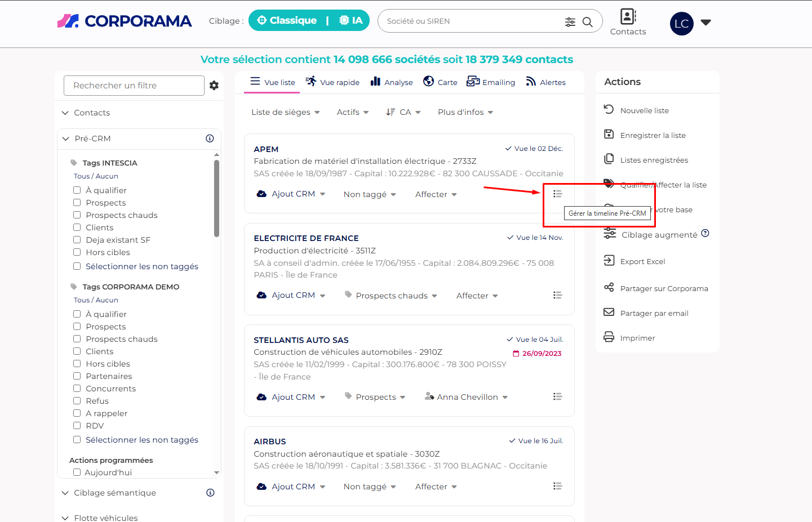The height and width of the screenshot is (522, 812).
Task: Open timeline list icon for AIRBUS
Action: click(x=557, y=486)
